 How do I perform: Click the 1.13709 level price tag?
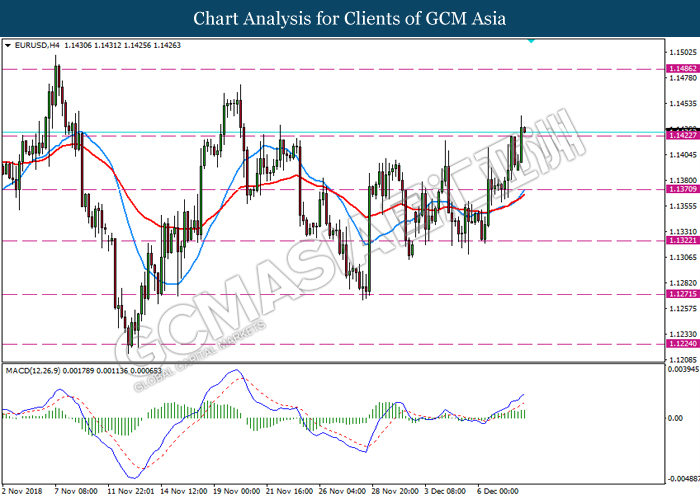point(683,189)
